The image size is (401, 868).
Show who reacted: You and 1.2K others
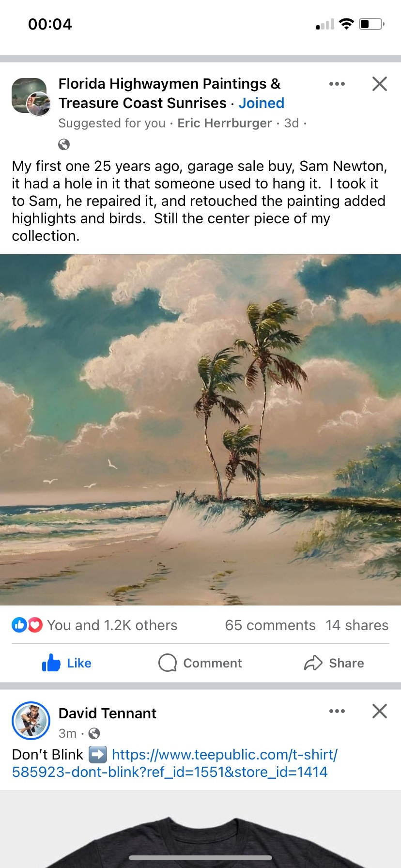click(112, 625)
